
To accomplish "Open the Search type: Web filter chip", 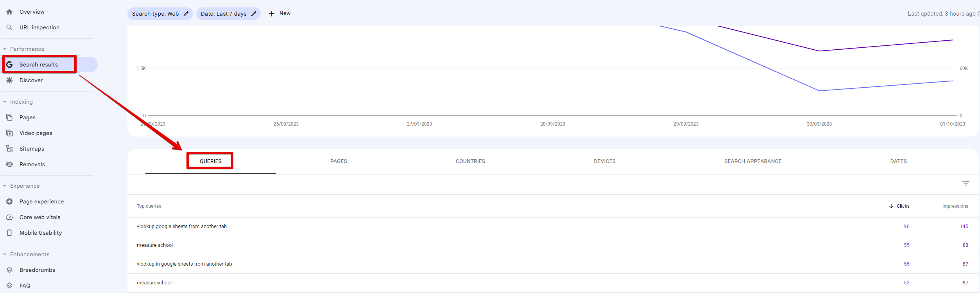I will 160,14.
